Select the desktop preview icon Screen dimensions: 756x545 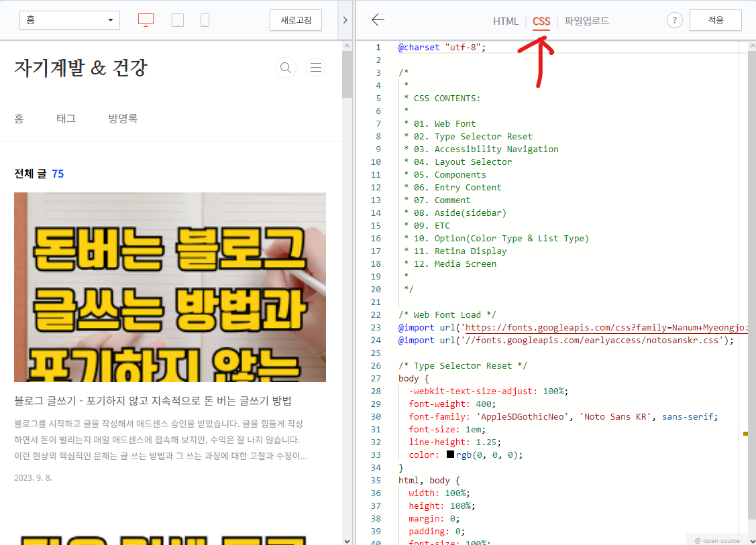(146, 19)
